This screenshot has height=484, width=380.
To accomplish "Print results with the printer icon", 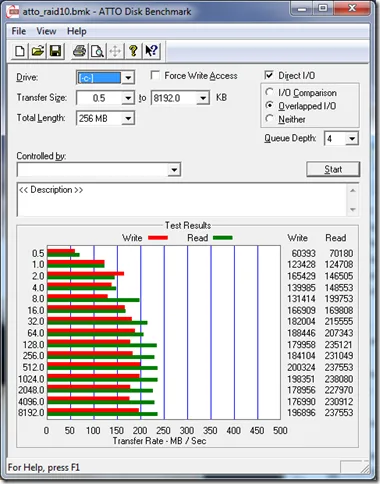I will click(x=79, y=51).
